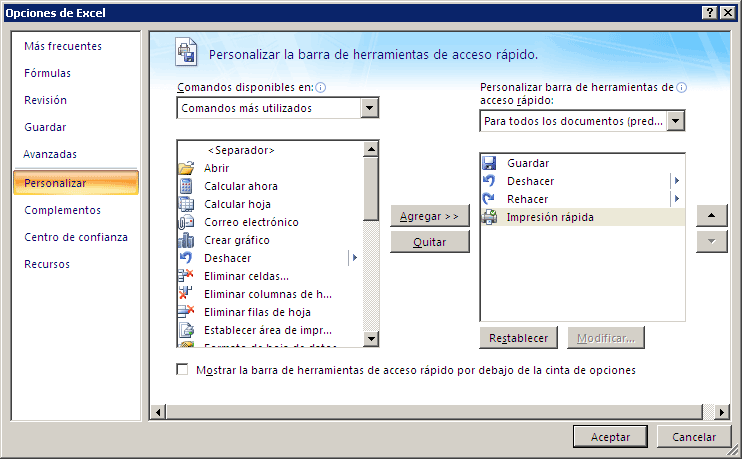Expand Deshacer submenu arrow in available commands
Screen dimensions: 742x459
coord(354,258)
